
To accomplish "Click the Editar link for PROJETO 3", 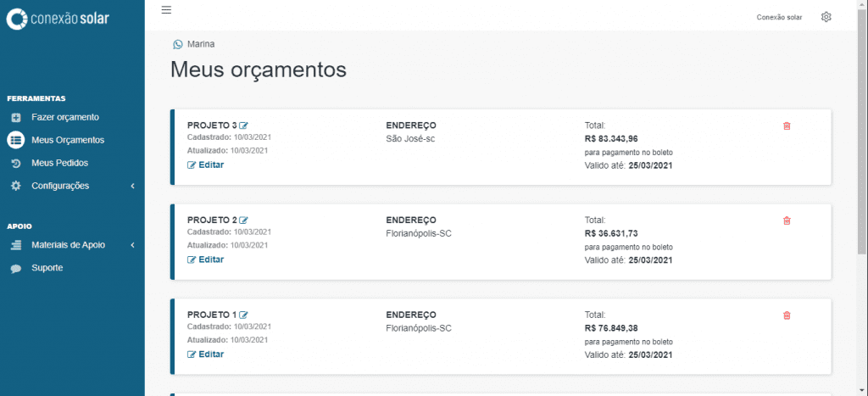I will [206, 165].
